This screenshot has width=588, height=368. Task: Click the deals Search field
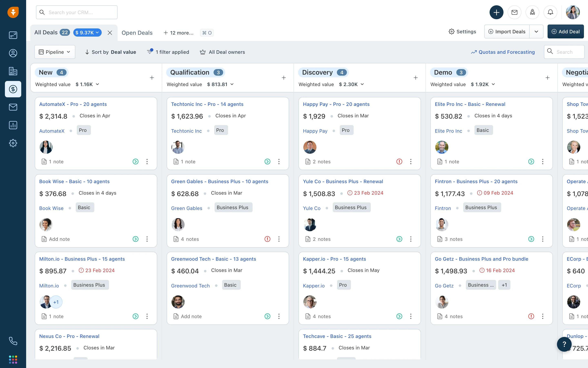(x=564, y=52)
